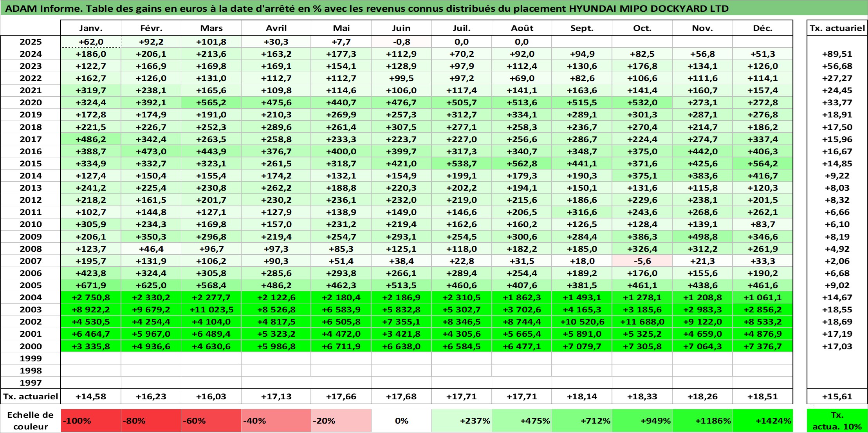Click the -0,8 cell for June 2025
The height and width of the screenshot is (433, 868).
point(401,42)
